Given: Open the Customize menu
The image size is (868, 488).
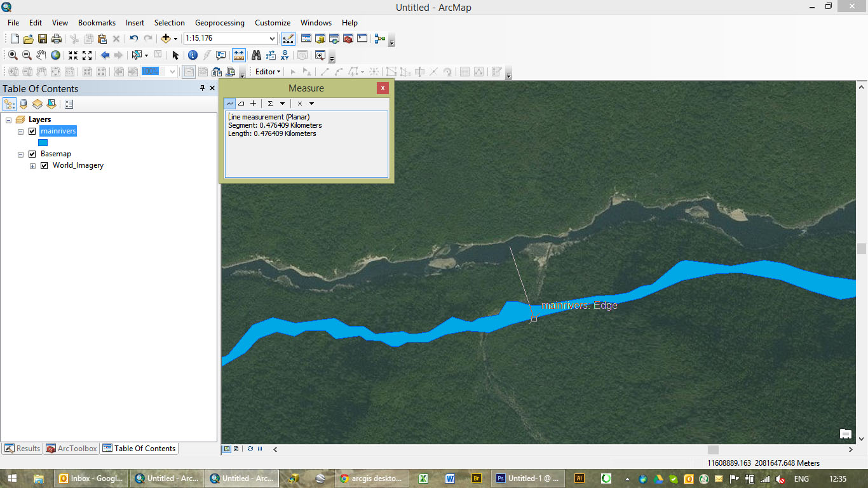Looking at the screenshot, I should tap(273, 22).
